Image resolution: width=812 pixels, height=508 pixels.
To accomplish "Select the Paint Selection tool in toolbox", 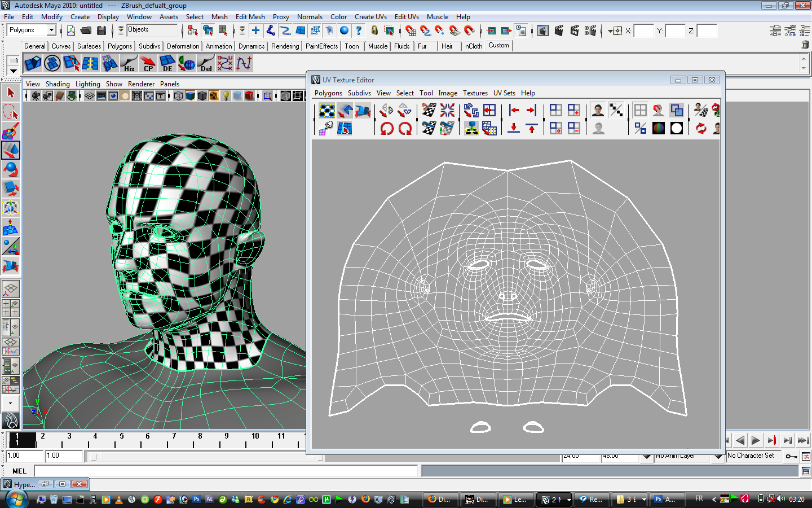I will point(11,131).
